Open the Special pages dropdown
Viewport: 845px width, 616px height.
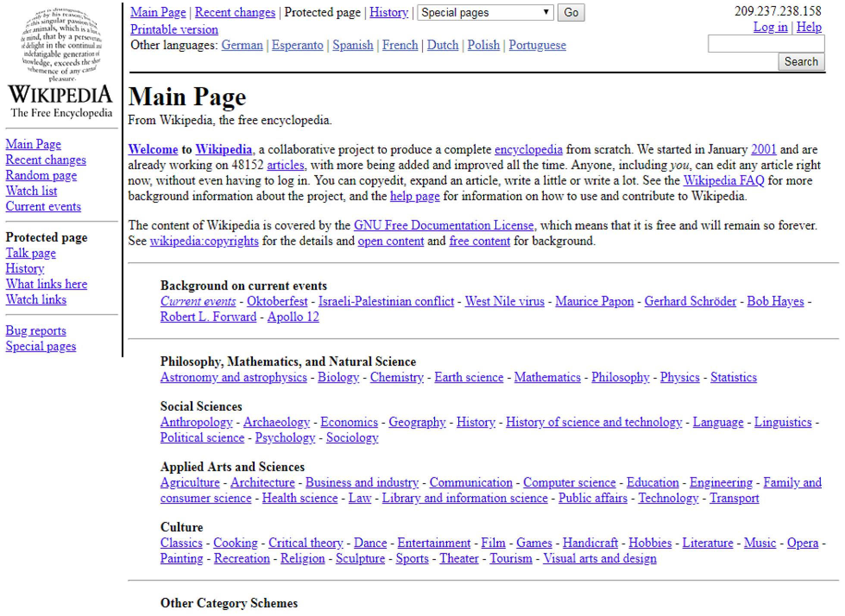(x=485, y=13)
